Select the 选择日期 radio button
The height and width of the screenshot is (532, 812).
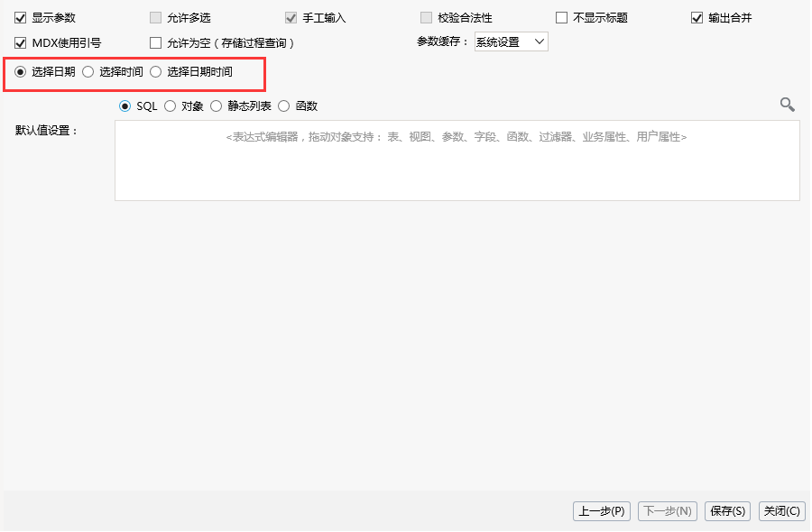[20, 72]
